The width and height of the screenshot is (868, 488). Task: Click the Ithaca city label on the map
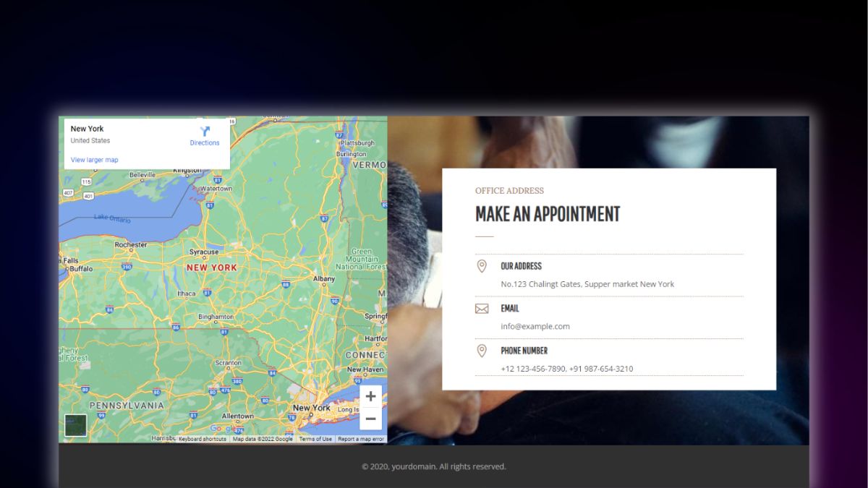186,294
